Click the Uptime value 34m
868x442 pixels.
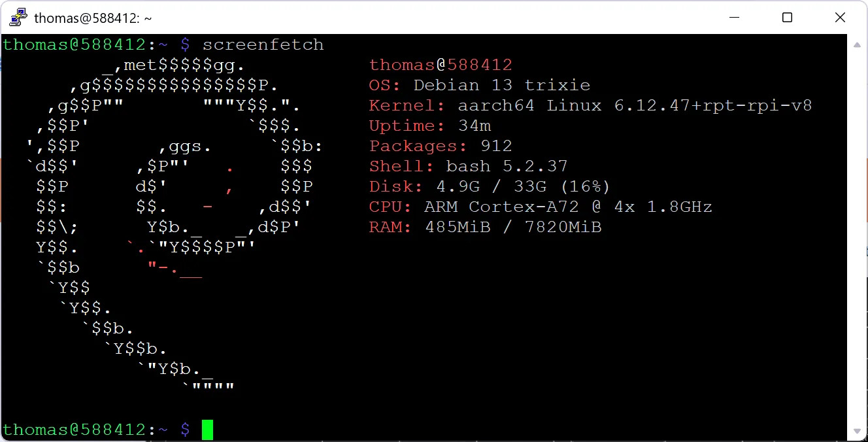[475, 126]
